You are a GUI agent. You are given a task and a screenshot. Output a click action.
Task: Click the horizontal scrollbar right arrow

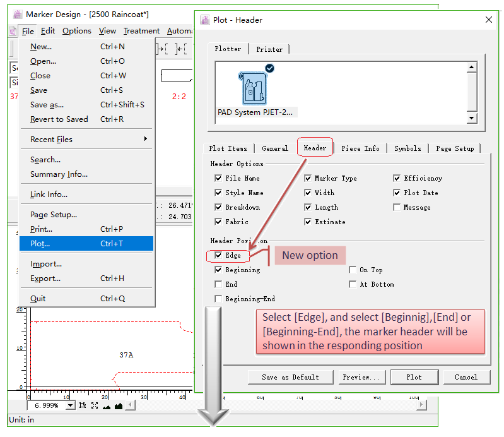[421, 405]
